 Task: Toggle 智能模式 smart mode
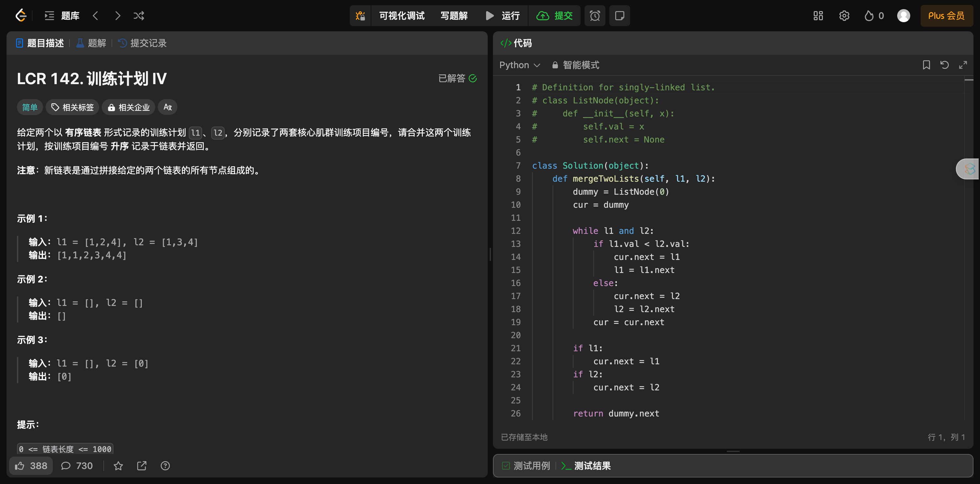575,65
